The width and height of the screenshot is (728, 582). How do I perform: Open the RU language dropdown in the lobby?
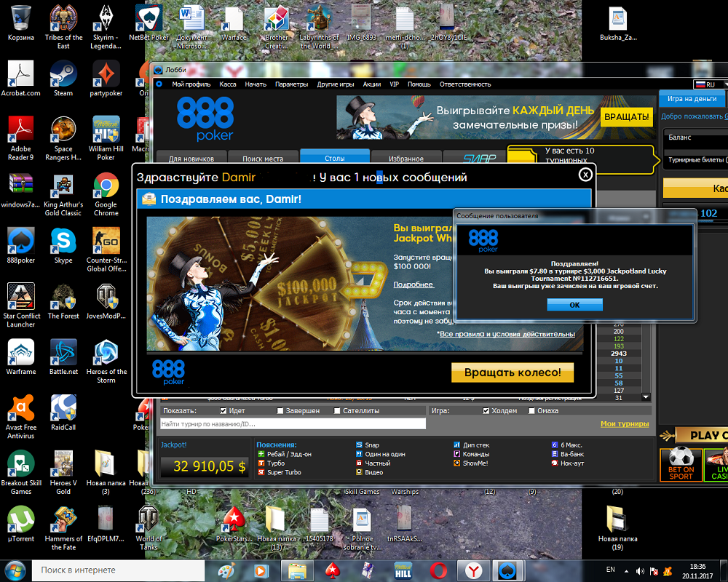click(x=711, y=84)
